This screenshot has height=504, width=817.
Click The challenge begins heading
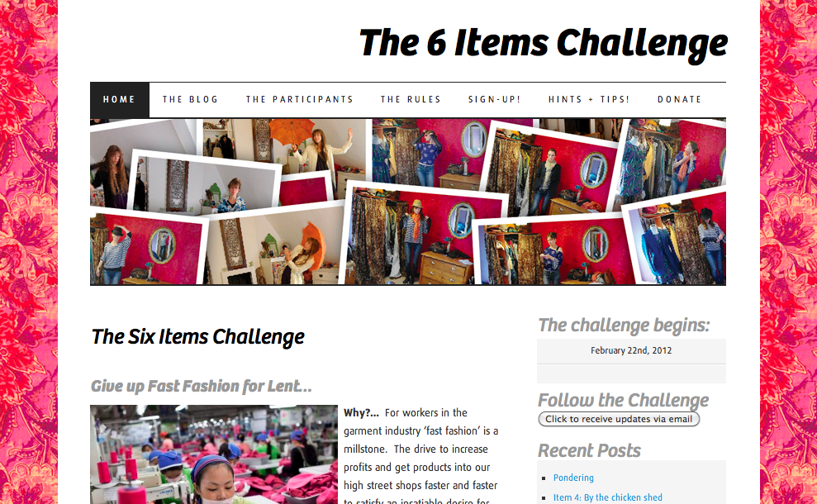coord(624,326)
